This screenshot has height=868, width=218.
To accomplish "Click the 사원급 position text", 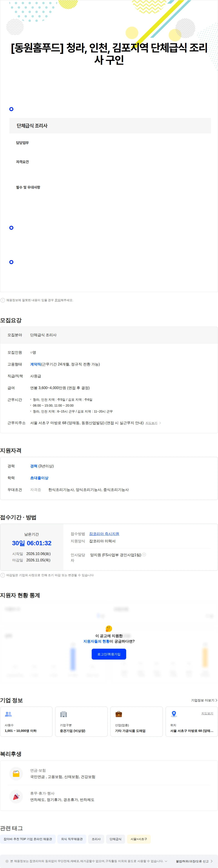I will tap(36, 376).
